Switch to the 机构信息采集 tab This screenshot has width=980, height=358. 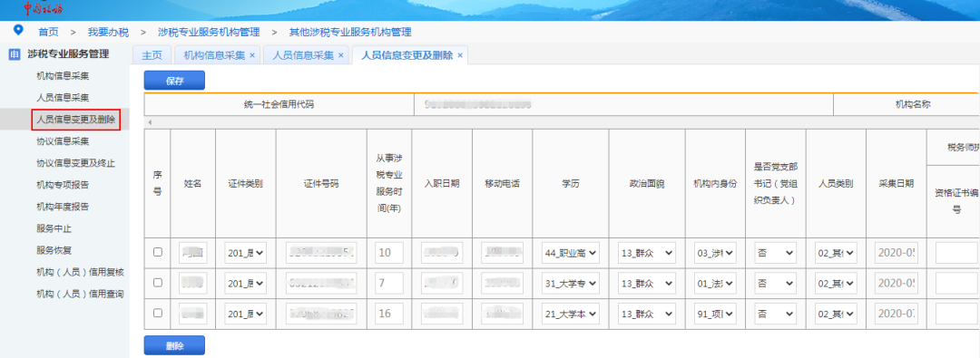214,55
